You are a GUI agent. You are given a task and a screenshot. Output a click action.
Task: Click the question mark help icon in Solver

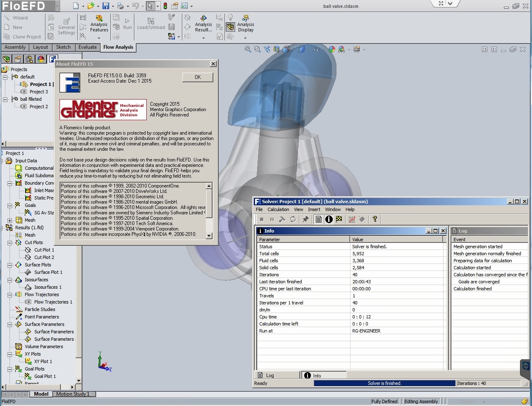point(375,219)
